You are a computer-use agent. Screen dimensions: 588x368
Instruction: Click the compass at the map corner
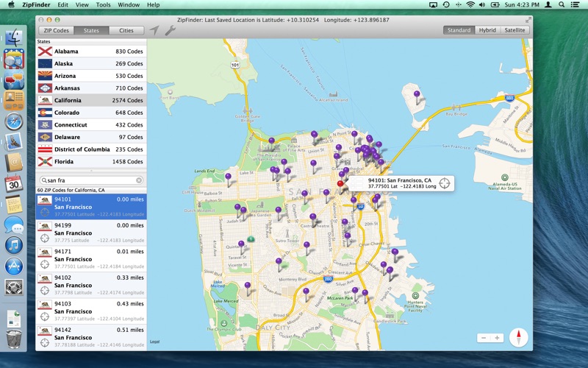(519, 337)
